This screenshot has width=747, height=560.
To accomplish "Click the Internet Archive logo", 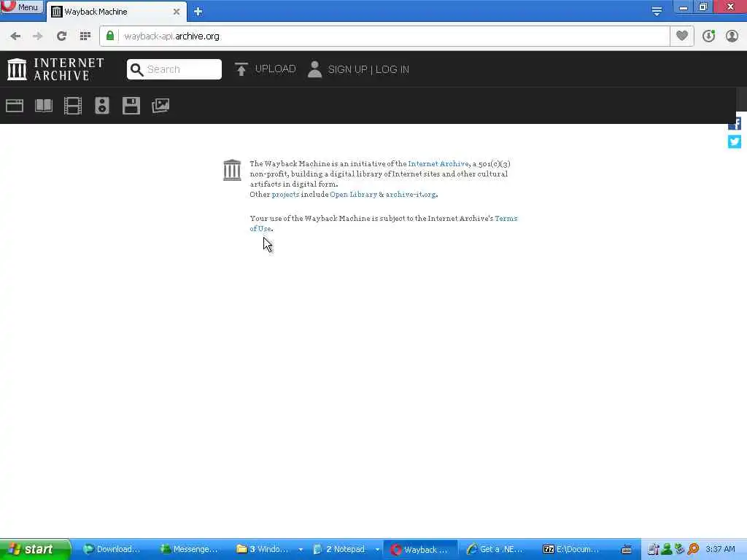I will point(55,69).
